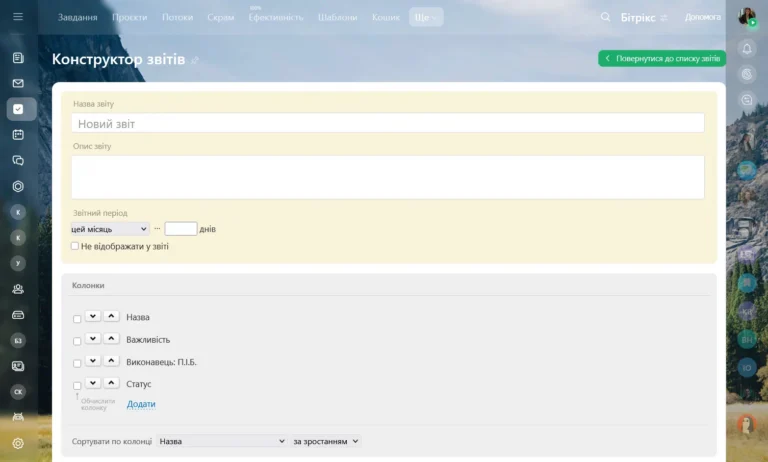Click the search magnifier icon in header

tap(605, 17)
